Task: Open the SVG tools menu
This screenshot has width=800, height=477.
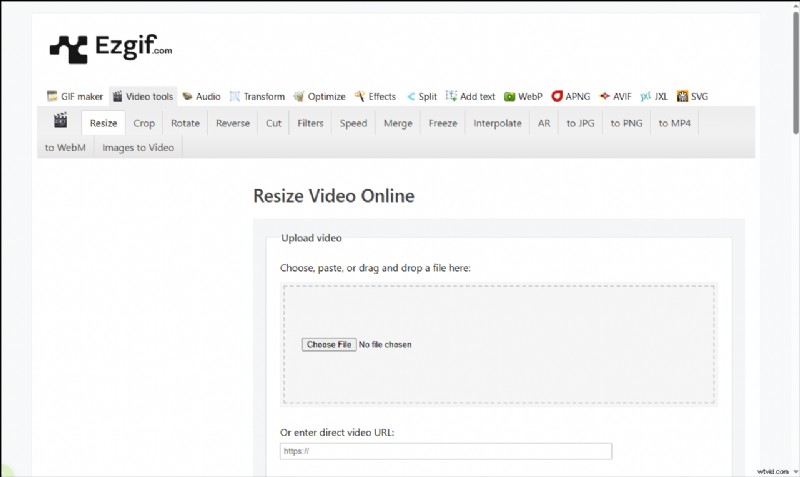Action: 692,96
